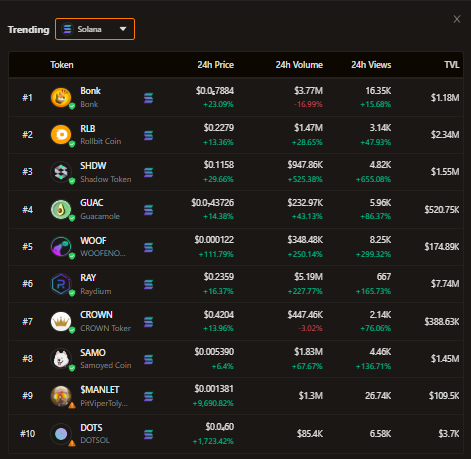The width and height of the screenshot is (471, 459).
Task: Open the Bonk token name link
Action: point(90,91)
